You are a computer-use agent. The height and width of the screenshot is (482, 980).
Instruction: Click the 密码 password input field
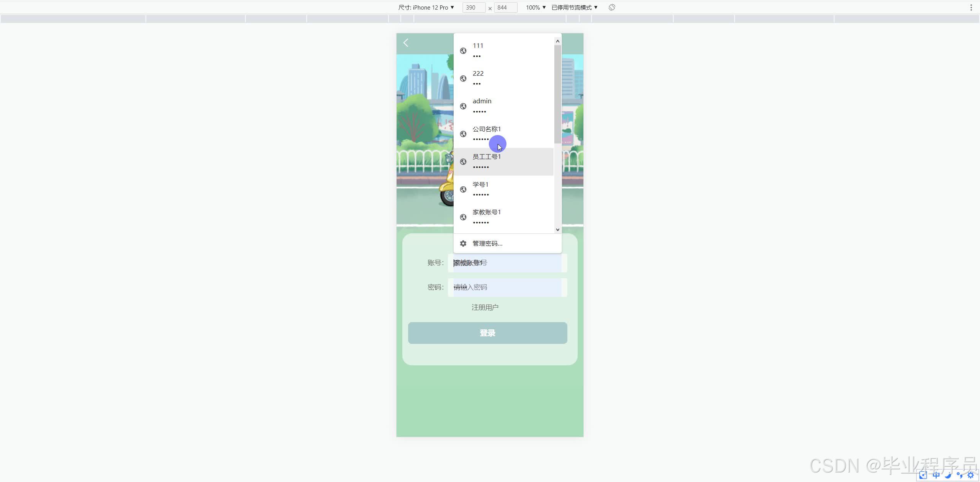click(507, 287)
